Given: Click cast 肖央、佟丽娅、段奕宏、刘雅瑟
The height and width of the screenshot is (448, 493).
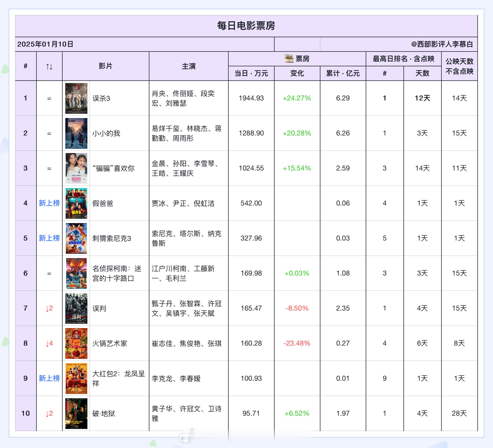Looking at the screenshot, I should point(183,98).
